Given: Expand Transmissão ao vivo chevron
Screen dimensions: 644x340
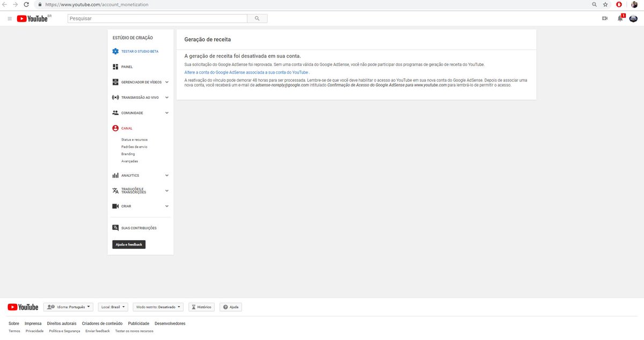Looking at the screenshot, I should (167, 98).
